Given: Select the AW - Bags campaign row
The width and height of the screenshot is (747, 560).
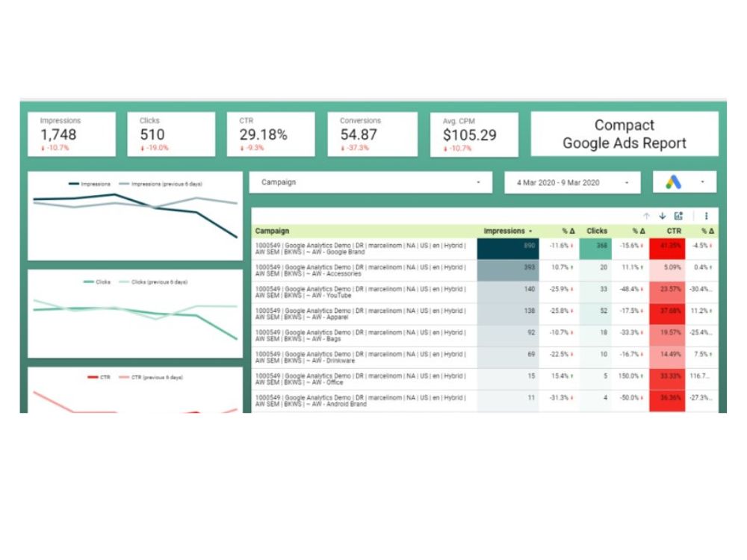Looking at the screenshot, I should 484,336.
